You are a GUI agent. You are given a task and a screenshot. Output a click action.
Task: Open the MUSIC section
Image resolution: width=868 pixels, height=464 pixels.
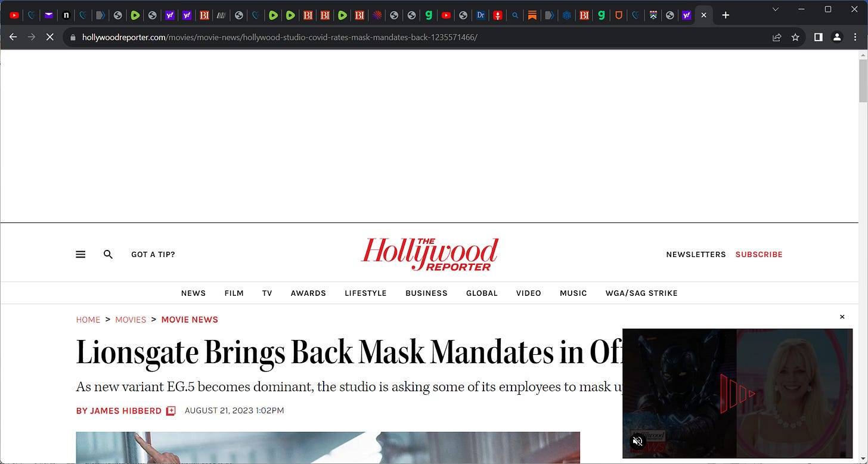click(x=573, y=293)
